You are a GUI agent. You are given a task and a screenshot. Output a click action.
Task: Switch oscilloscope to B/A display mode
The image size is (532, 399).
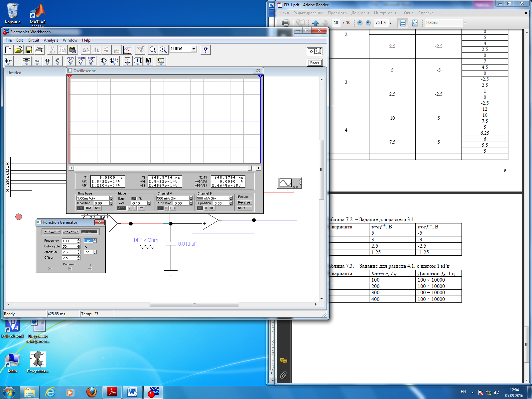click(89, 208)
